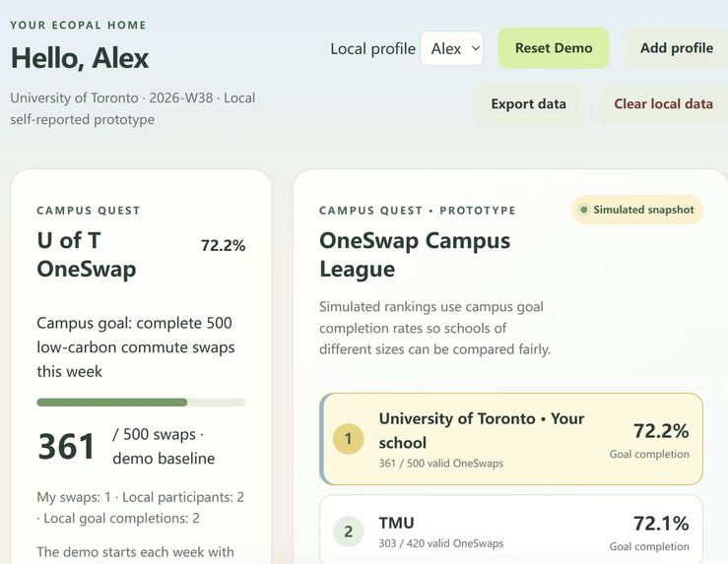Click the 72.2% value in U of T card

point(223,245)
